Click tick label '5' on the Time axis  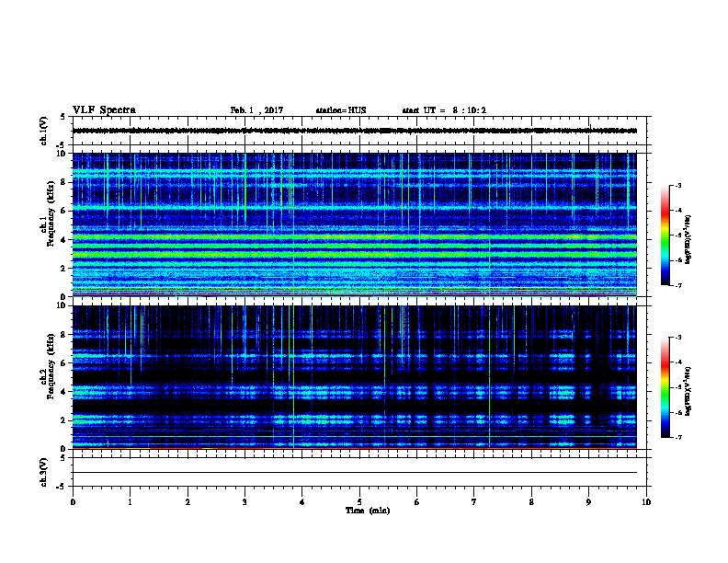359,502
